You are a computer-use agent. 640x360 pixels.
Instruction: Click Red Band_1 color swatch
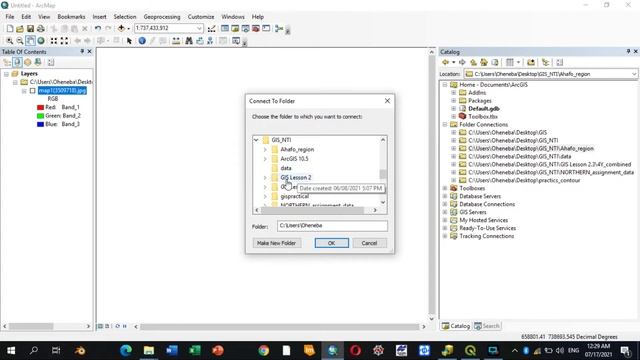40,107
